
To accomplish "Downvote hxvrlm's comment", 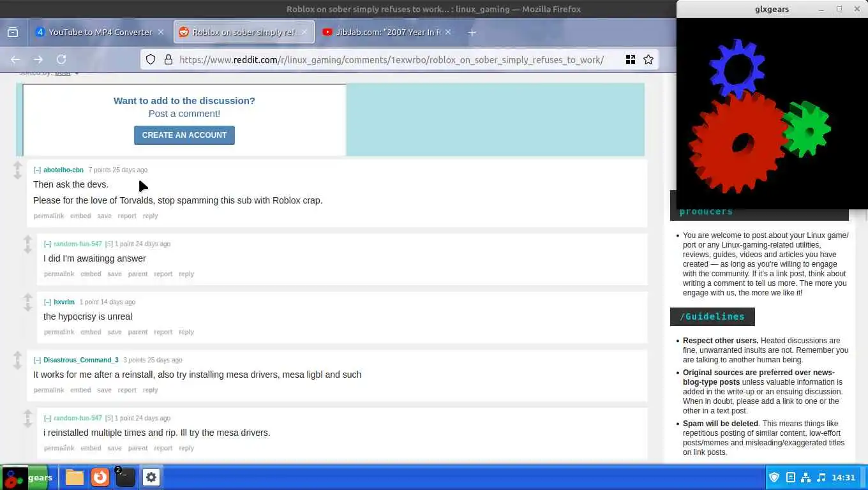I will 28,307.
